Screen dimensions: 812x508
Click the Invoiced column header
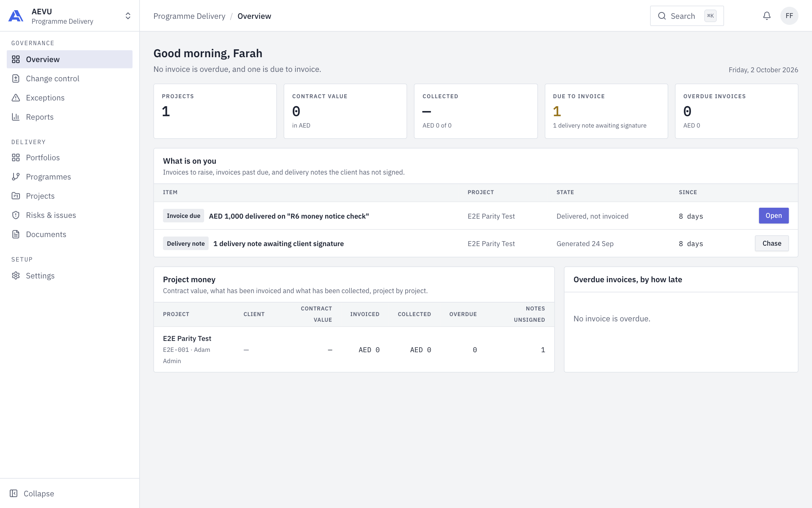[365, 314]
